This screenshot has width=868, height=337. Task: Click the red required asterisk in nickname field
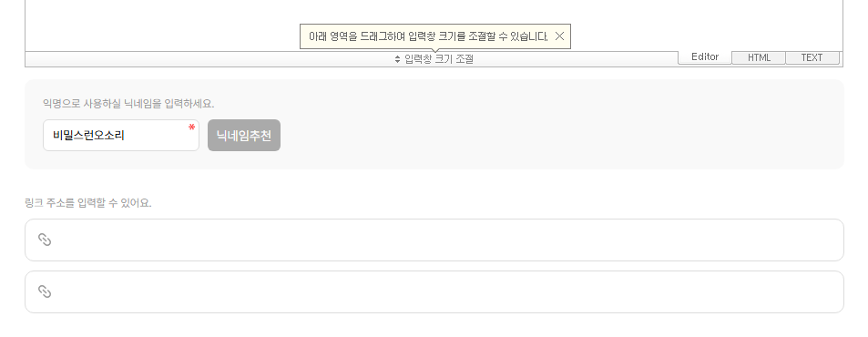tap(191, 128)
